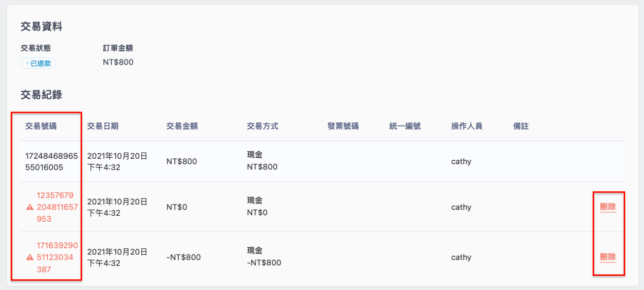Select the -NT$800 transaction amount cell
The height and width of the screenshot is (290, 644).
point(184,257)
